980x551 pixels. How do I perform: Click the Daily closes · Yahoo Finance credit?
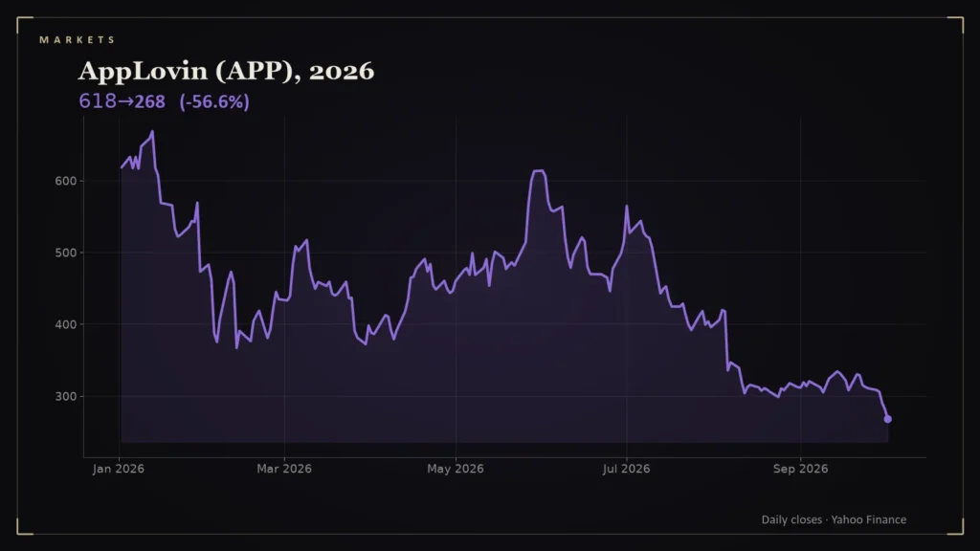coord(834,519)
